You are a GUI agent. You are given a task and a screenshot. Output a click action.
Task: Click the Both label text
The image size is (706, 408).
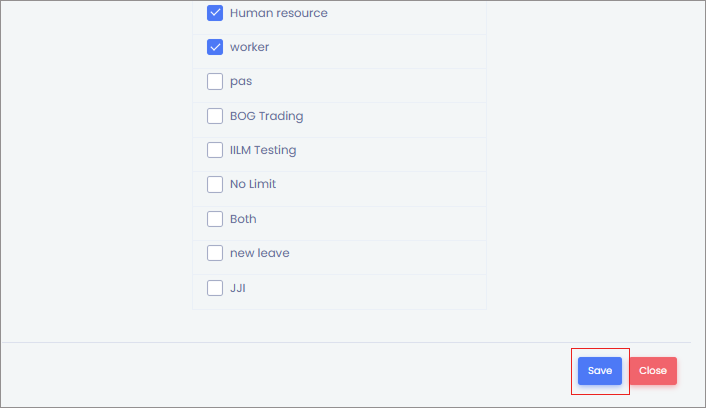coord(243,219)
